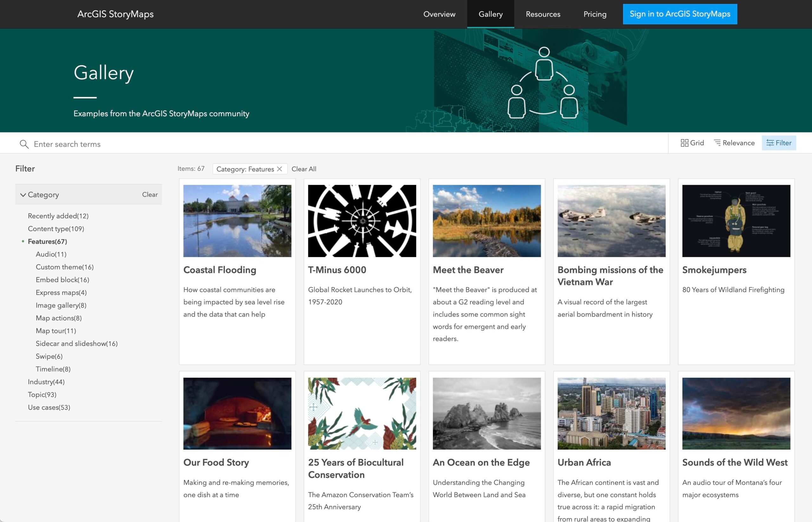Click Sign in to ArcGIS StoryMaps
The image size is (812, 522).
click(x=679, y=14)
